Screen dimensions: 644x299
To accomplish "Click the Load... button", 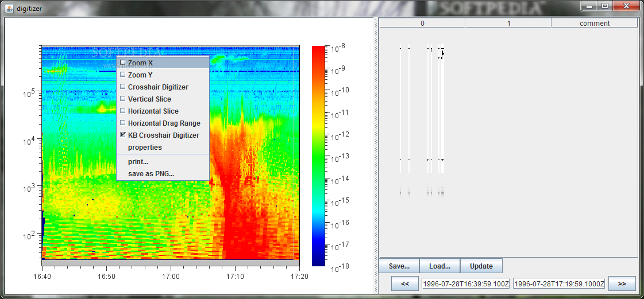I will click(439, 266).
